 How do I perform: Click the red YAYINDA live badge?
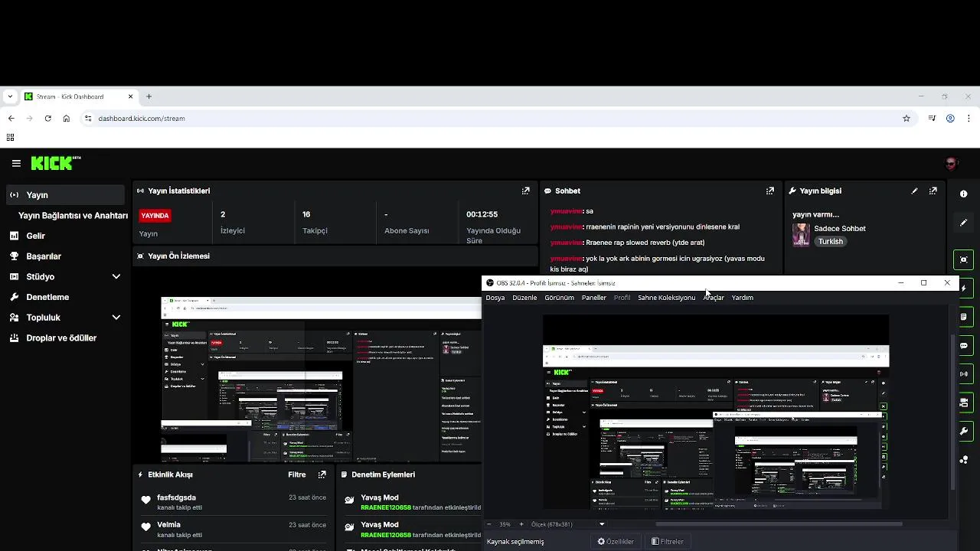coord(155,216)
